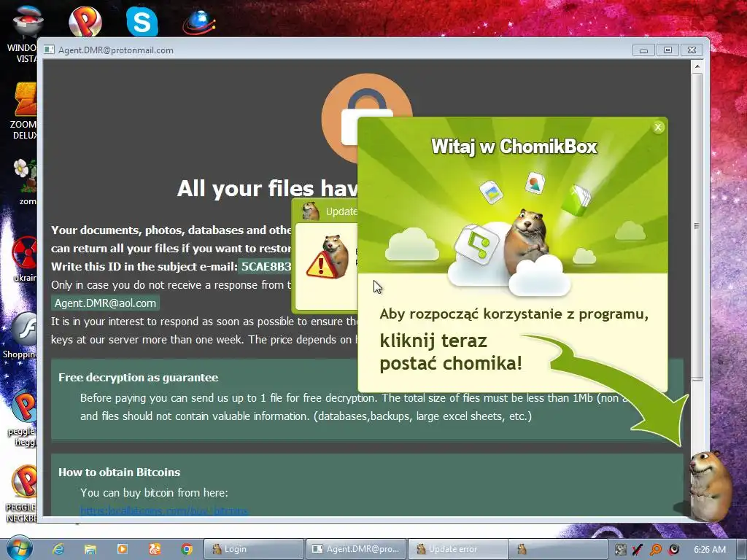Open Windows Media Player from taskbar
Image resolution: width=747 pixels, height=560 pixels.
123,549
